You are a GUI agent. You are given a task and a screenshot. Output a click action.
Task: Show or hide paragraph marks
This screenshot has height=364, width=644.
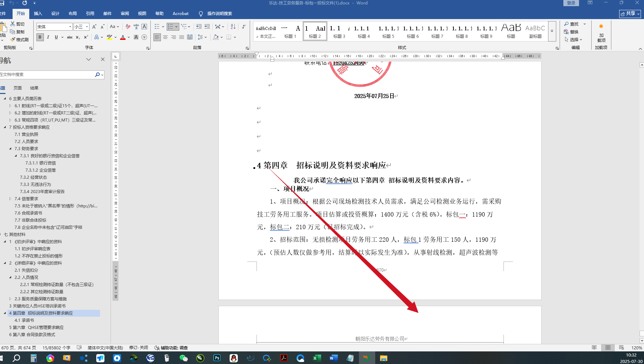pos(244,27)
